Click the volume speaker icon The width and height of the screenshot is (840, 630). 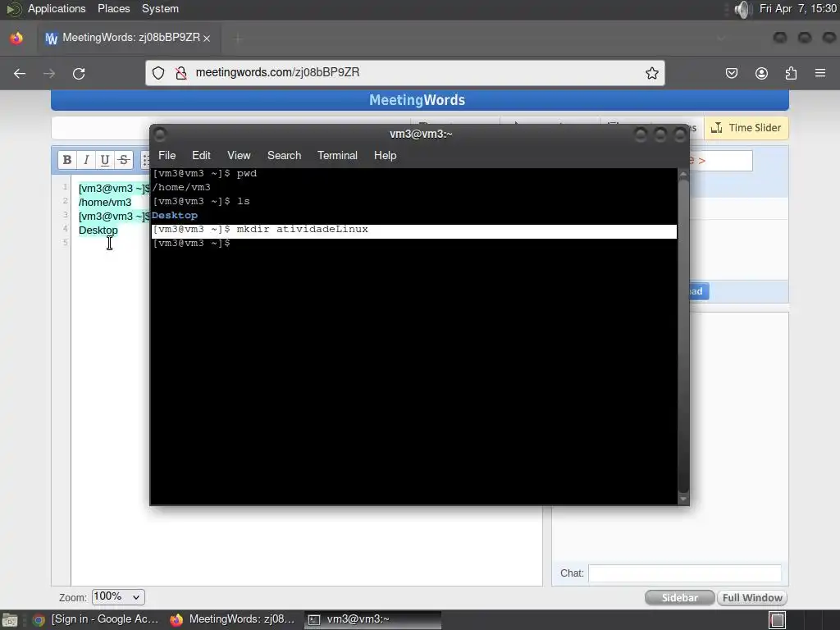pyautogui.click(x=742, y=9)
